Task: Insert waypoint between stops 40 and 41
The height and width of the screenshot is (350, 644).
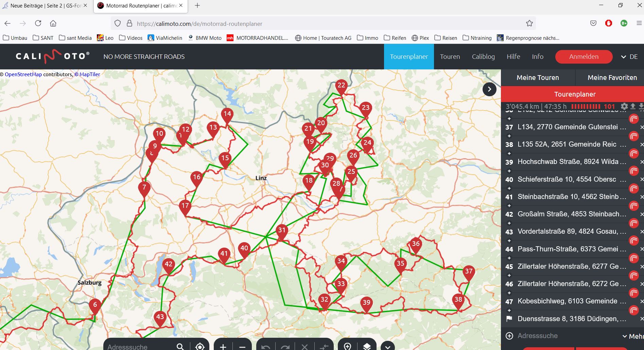Action: [509, 188]
